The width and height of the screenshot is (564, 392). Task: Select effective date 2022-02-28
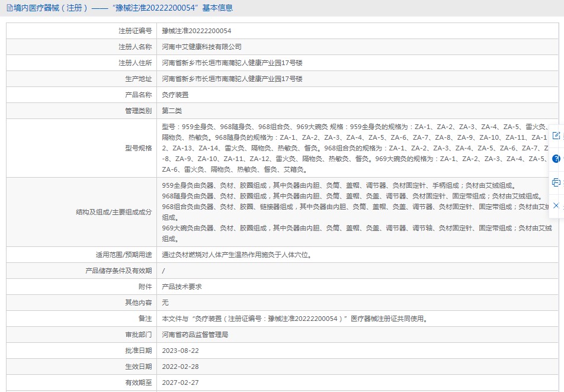click(180, 367)
